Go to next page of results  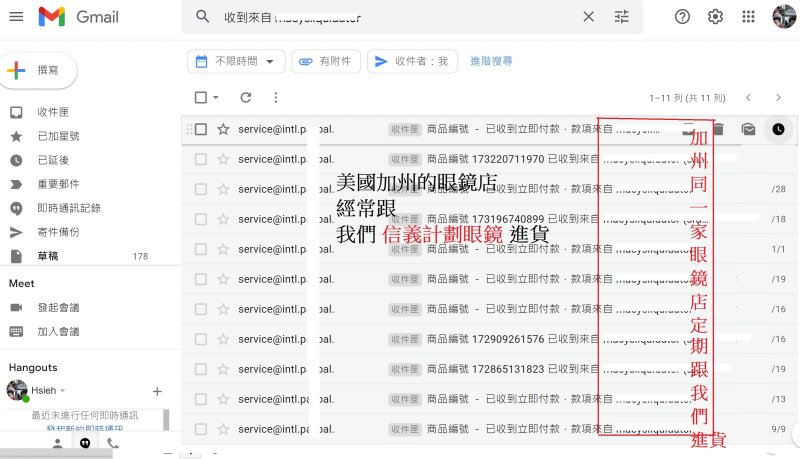click(x=778, y=97)
